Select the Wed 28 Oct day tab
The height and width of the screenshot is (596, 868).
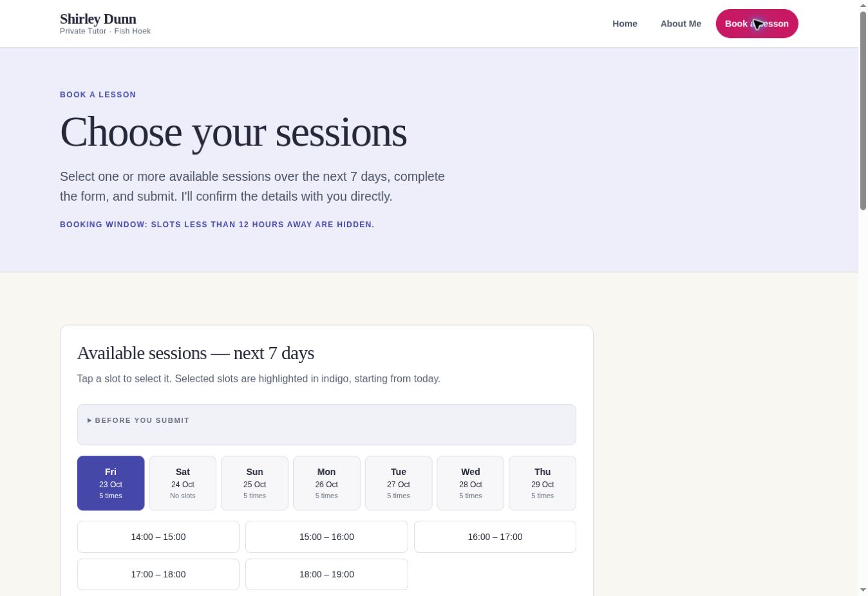[x=471, y=483]
